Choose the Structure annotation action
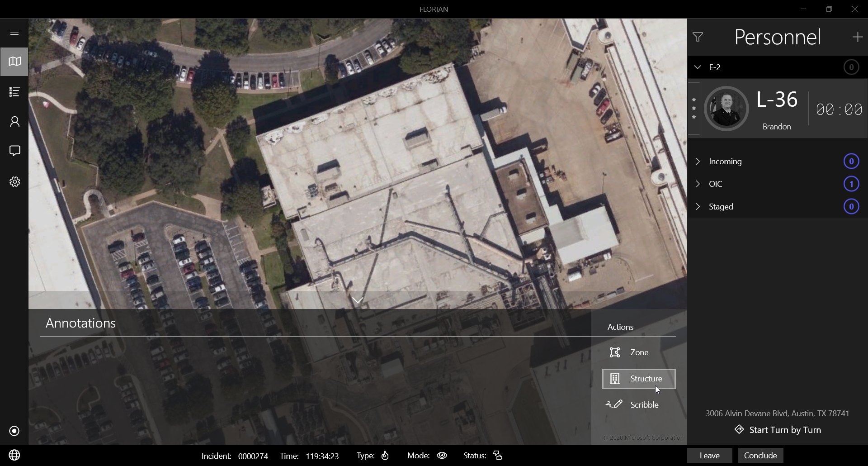Screen dimensions: 868x466 [639, 379]
